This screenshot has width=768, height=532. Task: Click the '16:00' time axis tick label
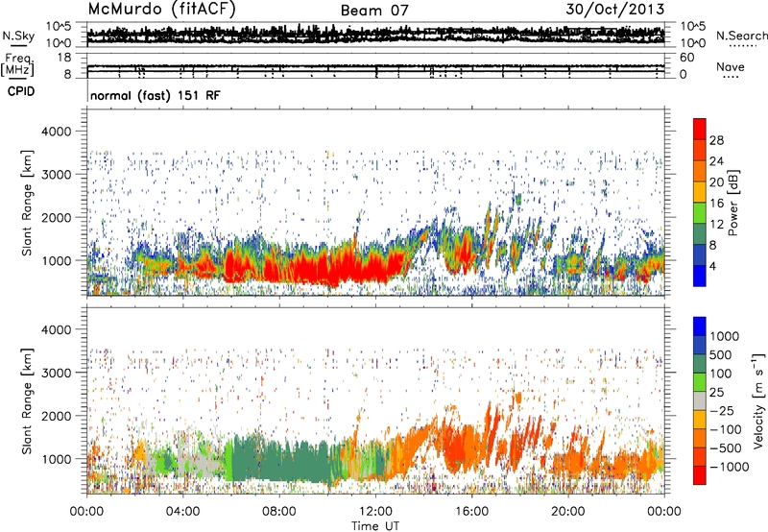[x=471, y=512]
